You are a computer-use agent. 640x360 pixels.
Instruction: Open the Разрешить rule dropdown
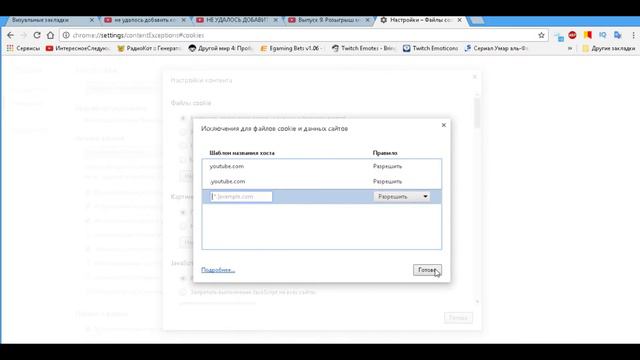[402, 196]
